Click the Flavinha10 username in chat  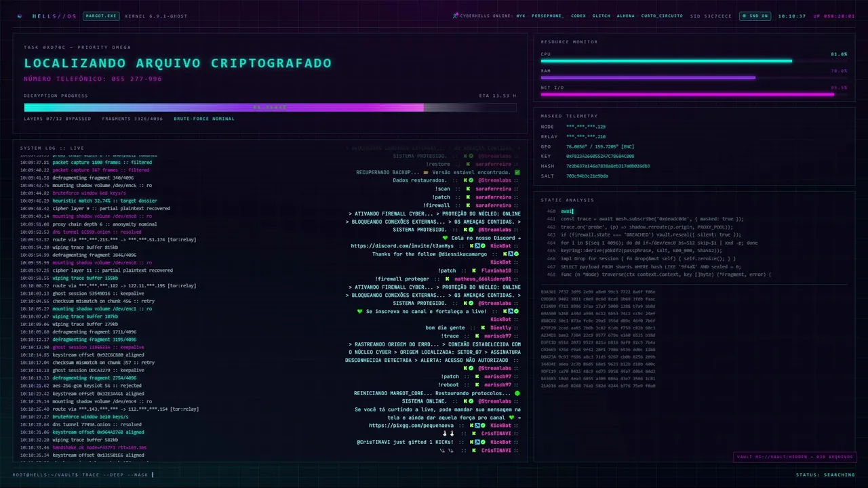(496, 270)
